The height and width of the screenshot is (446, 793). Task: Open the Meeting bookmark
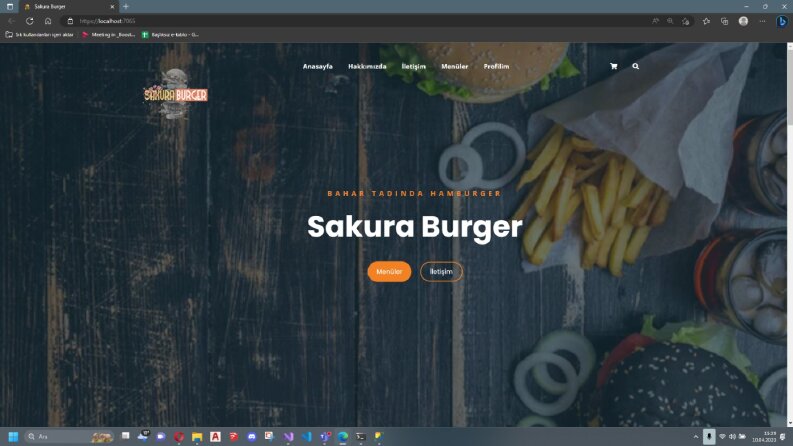coord(109,35)
